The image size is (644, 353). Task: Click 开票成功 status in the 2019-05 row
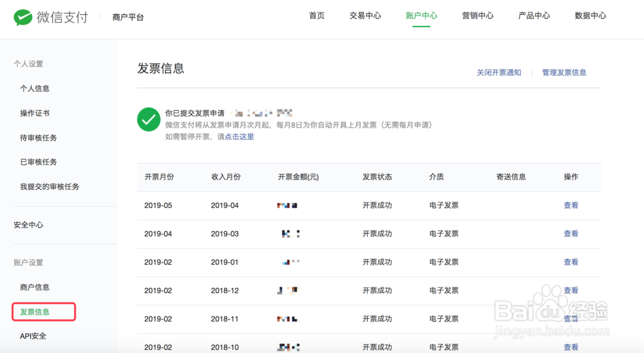[x=377, y=205]
